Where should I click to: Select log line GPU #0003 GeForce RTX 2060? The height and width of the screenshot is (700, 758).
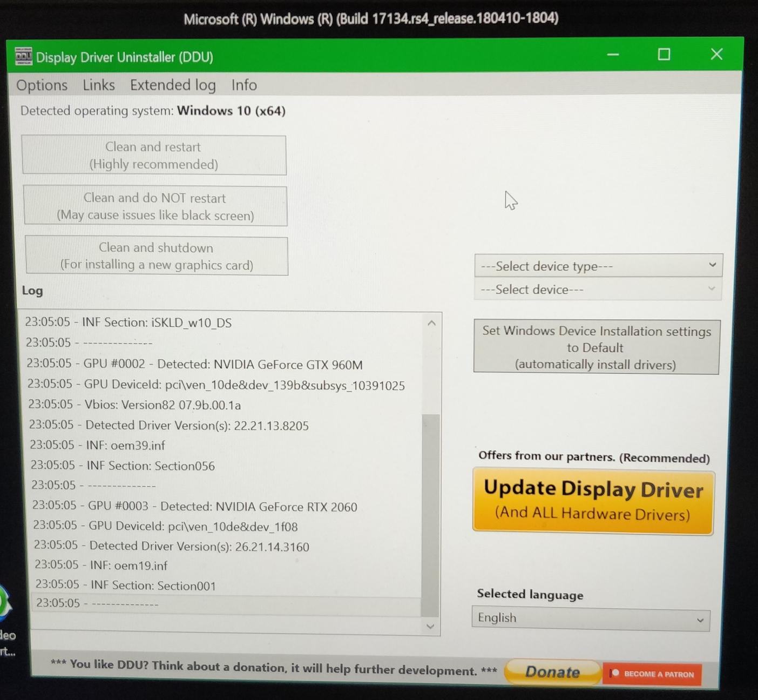195,506
